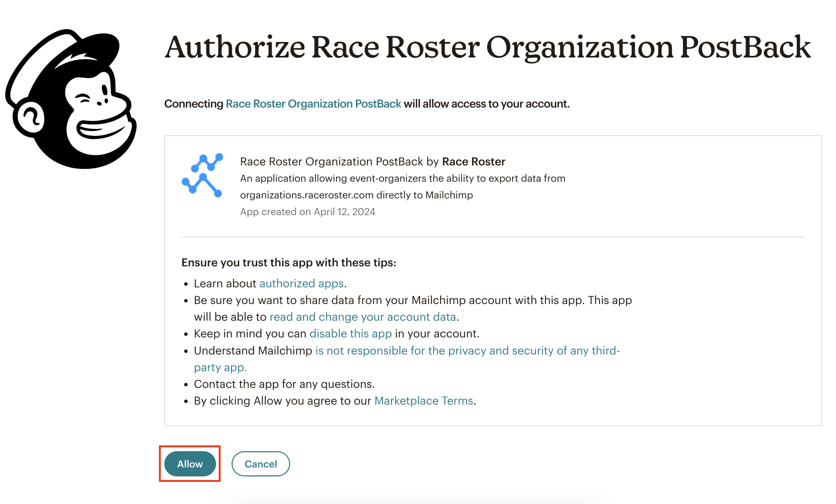Open the disable this app link
This screenshot has width=836, height=504.
pos(350,334)
